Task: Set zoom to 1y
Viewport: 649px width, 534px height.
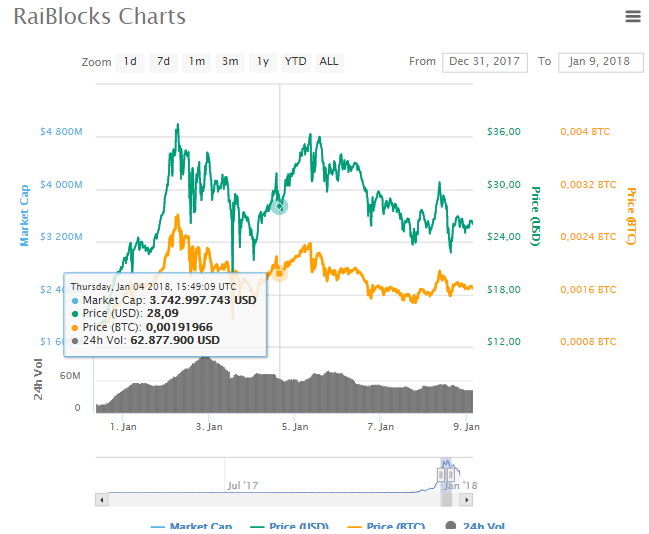Action: coord(263,62)
